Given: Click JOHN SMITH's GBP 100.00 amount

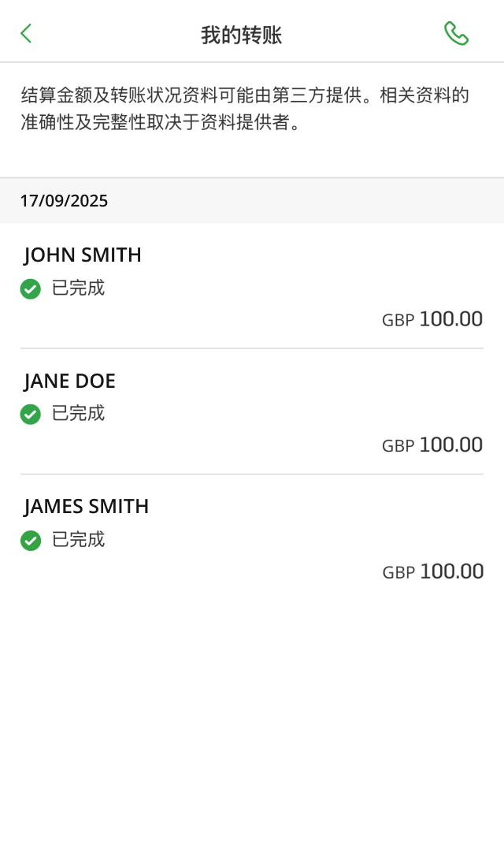Looking at the screenshot, I should [450, 319].
